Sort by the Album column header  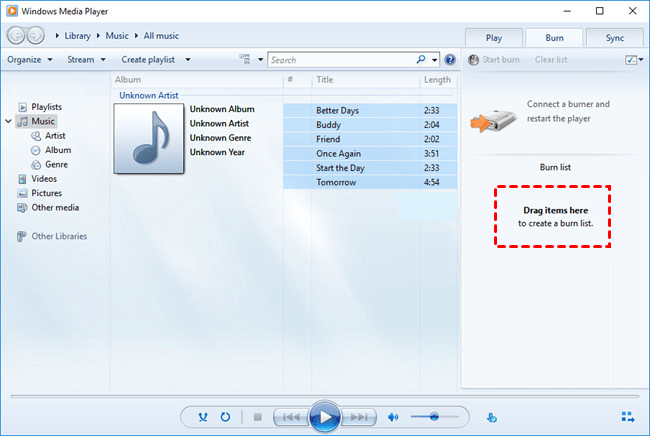pos(197,80)
